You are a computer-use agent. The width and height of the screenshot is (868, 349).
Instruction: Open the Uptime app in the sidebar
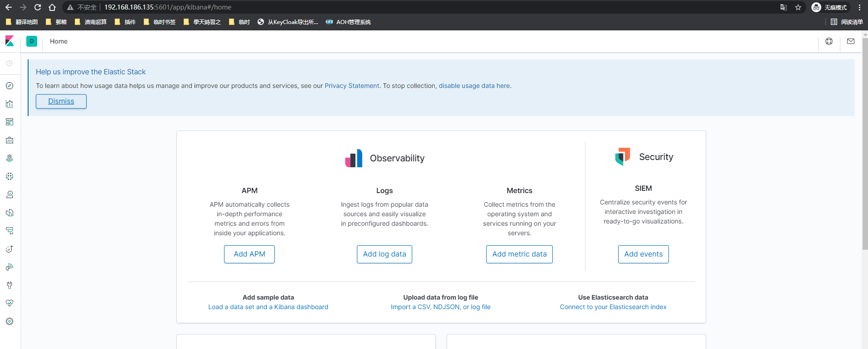(10, 249)
